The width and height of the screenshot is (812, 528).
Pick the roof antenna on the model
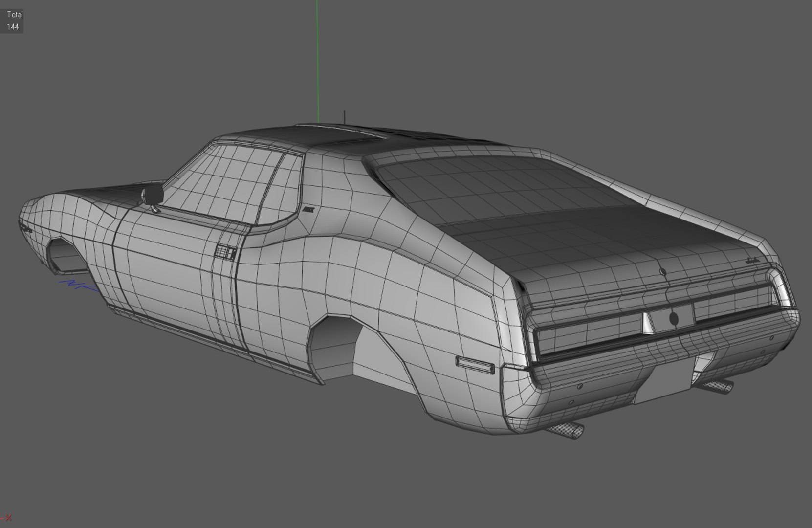[345, 118]
